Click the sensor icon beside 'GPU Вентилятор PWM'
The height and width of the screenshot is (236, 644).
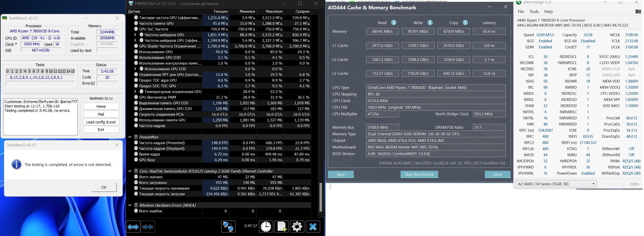tap(136, 97)
